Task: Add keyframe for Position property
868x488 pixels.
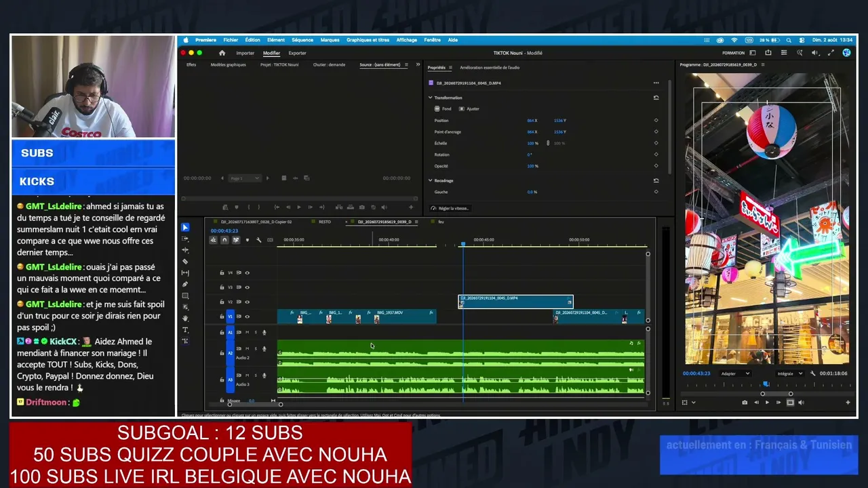Action: click(x=656, y=121)
